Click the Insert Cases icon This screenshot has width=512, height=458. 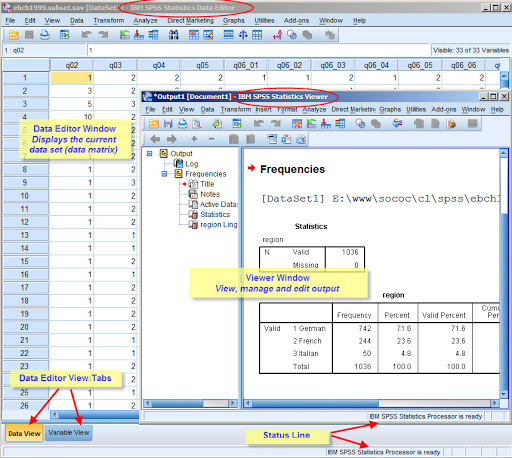pyautogui.click(x=194, y=35)
